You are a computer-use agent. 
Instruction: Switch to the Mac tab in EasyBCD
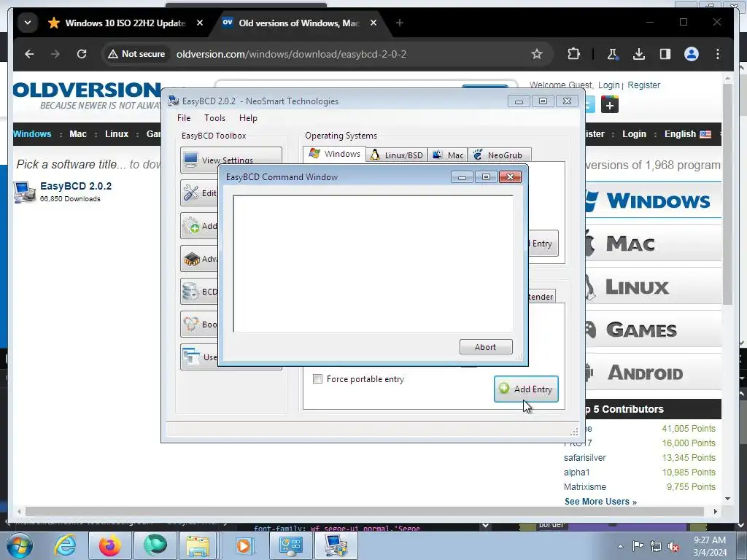[448, 155]
